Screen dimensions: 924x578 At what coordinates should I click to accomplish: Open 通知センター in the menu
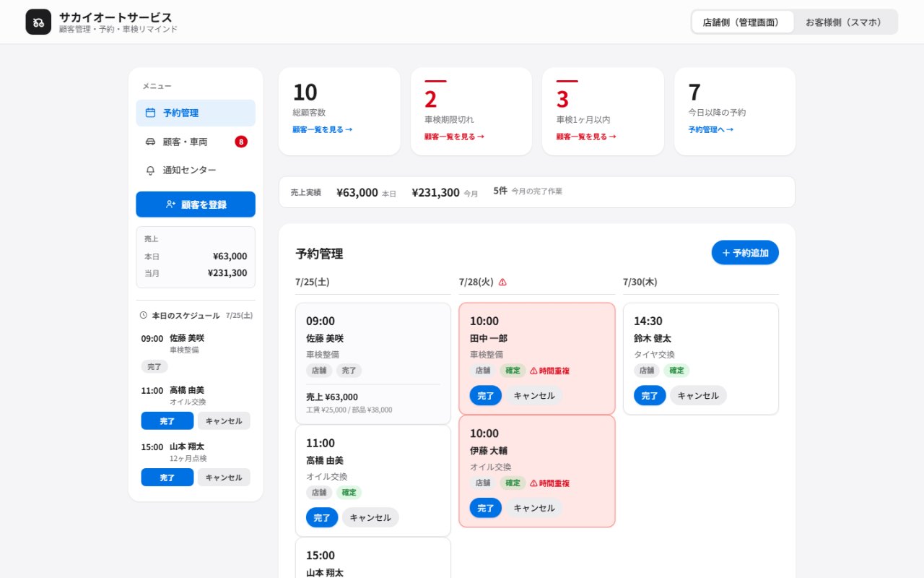(x=196, y=171)
